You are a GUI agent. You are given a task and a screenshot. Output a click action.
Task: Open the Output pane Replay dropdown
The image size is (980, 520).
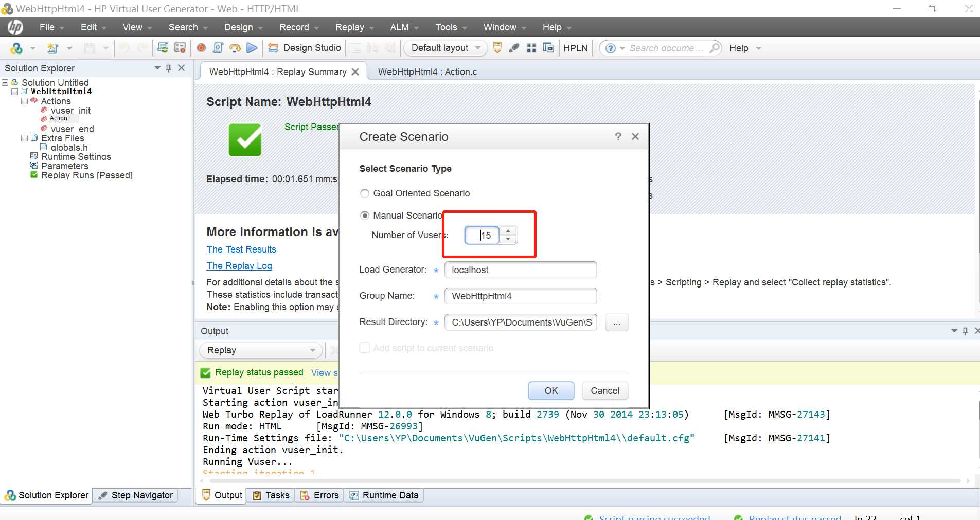[x=261, y=350]
